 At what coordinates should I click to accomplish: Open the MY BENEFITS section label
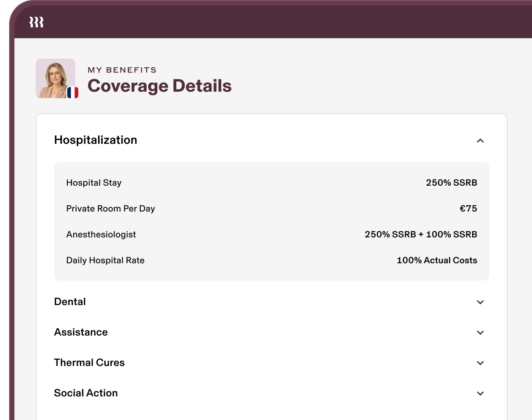[x=122, y=70]
